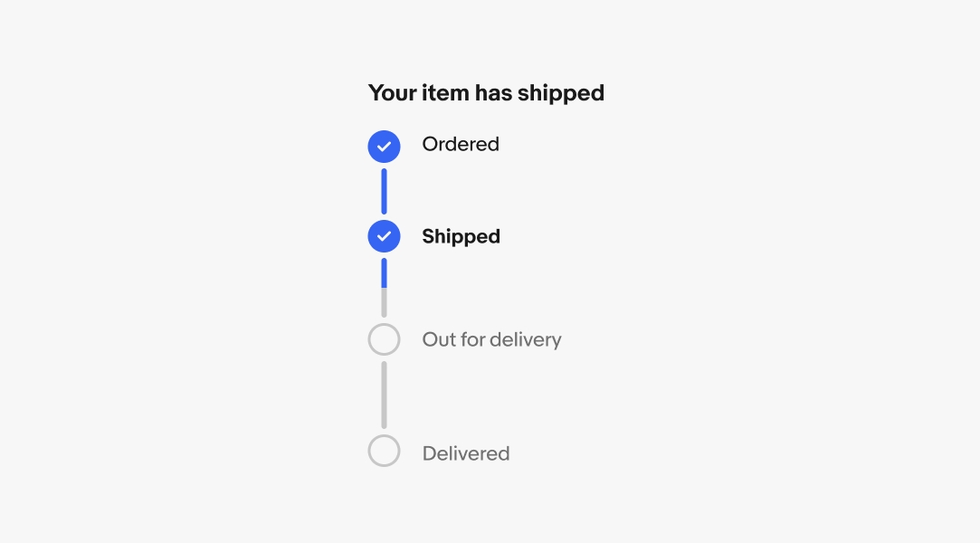Click the word Out in the third step label
Screen dimensions: 980x543
438,340
